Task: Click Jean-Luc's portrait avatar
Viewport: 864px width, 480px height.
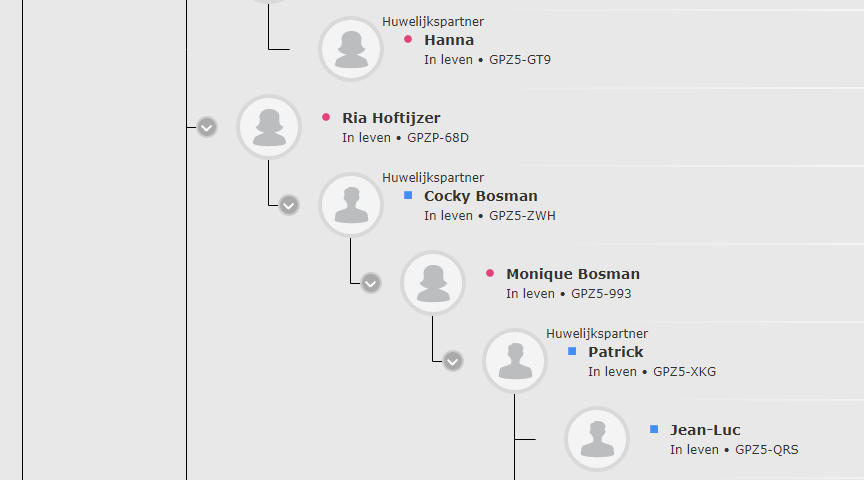Action: (x=597, y=439)
